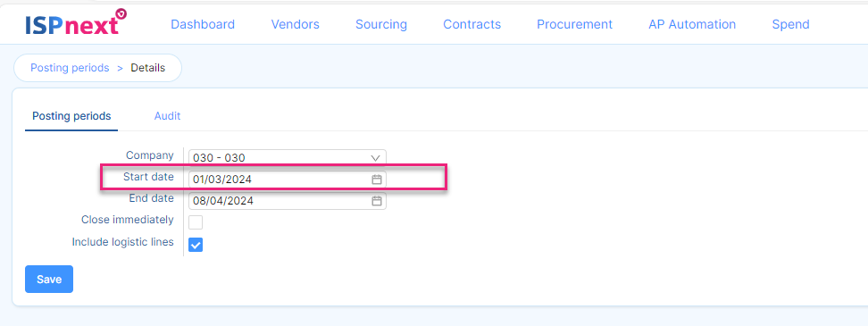Click the ISPnext logo

[x=76, y=22]
